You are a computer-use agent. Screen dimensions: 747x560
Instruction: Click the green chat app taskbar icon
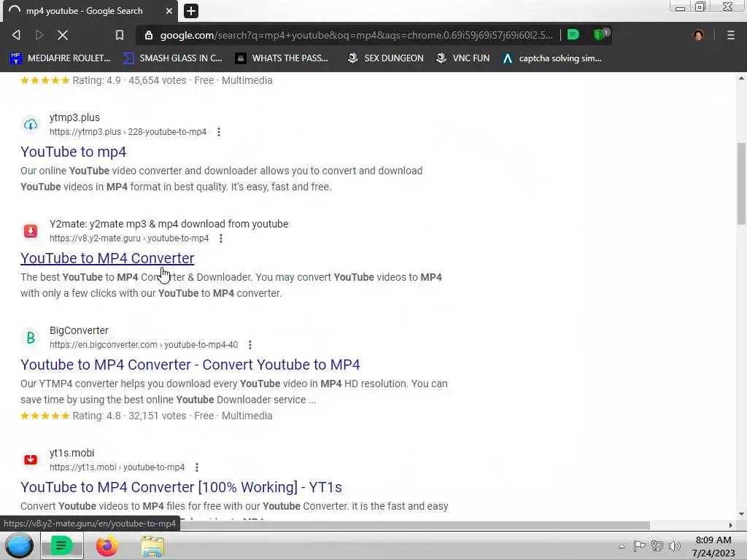pos(61,545)
